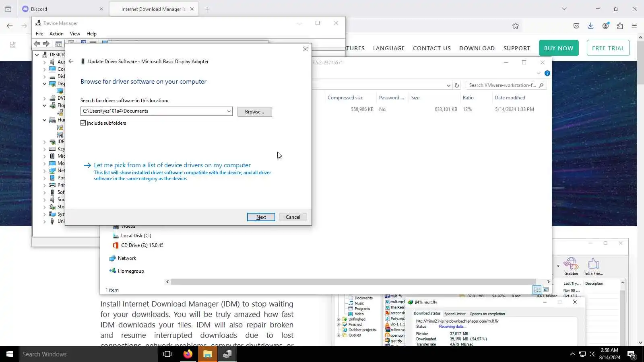
Task: Open the DOWNLOAD page link
Action: [477, 48]
